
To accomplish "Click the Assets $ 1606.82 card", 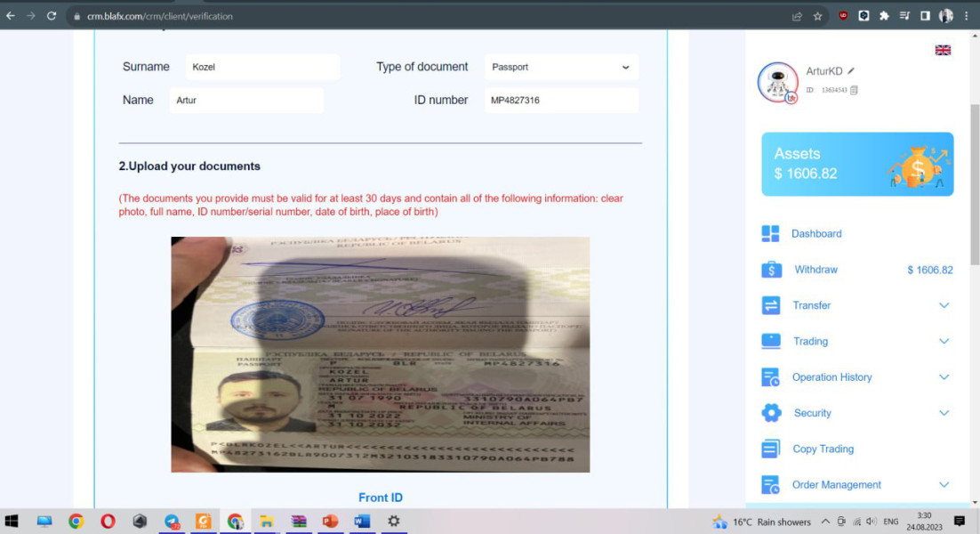I will click(x=857, y=164).
